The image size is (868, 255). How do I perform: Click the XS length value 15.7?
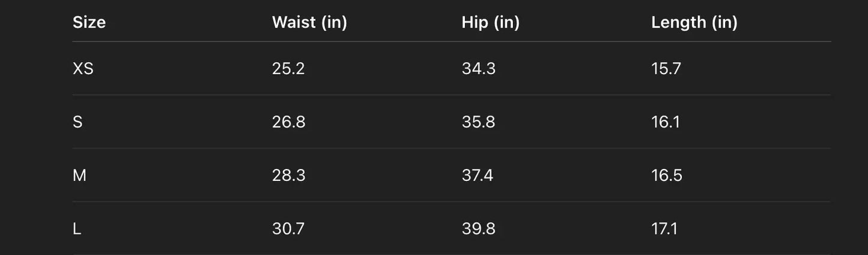666,69
